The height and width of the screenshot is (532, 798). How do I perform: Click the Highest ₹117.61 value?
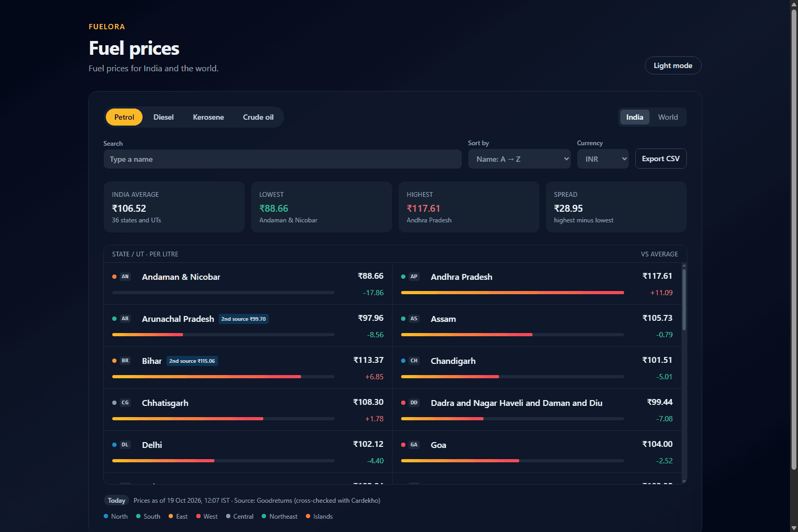423,209
